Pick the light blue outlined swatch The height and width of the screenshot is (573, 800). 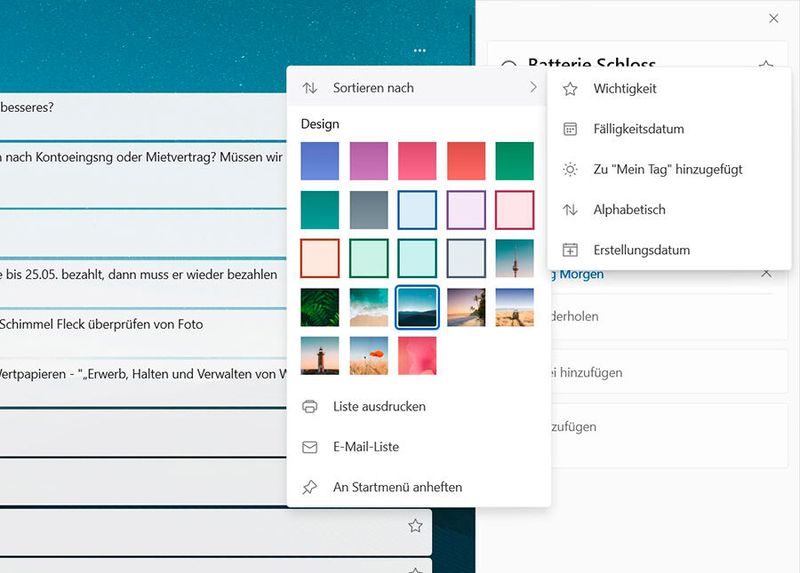click(417, 210)
